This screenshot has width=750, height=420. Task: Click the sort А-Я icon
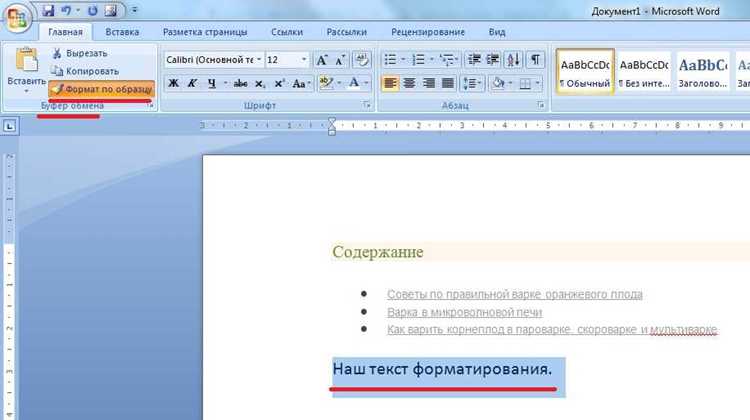point(513,60)
